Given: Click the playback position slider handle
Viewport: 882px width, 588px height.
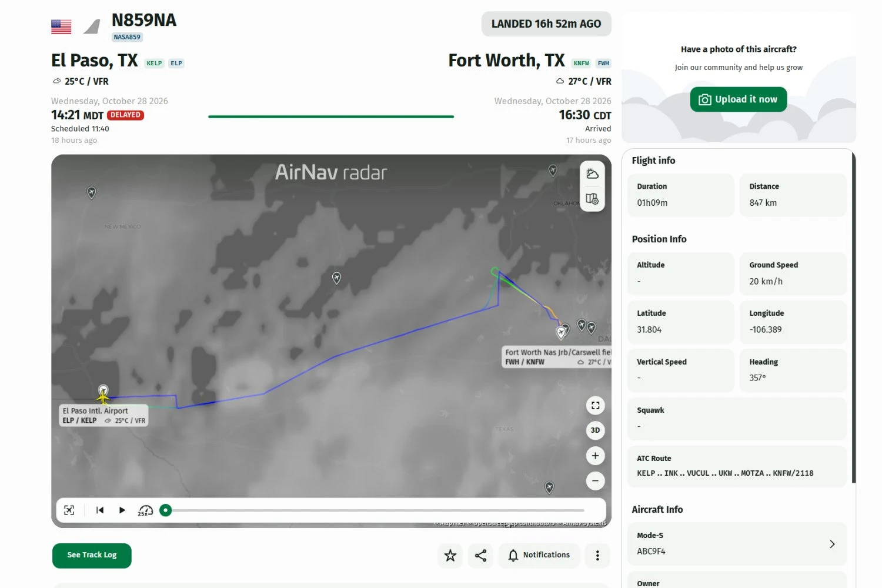Looking at the screenshot, I should [x=166, y=510].
